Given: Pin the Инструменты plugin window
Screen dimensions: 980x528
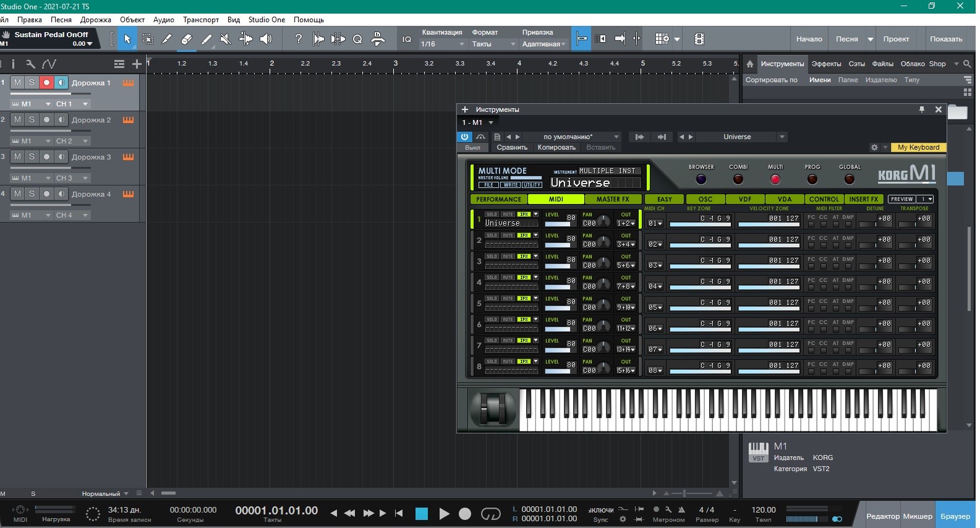Looking at the screenshot, I should click(922, 109).
